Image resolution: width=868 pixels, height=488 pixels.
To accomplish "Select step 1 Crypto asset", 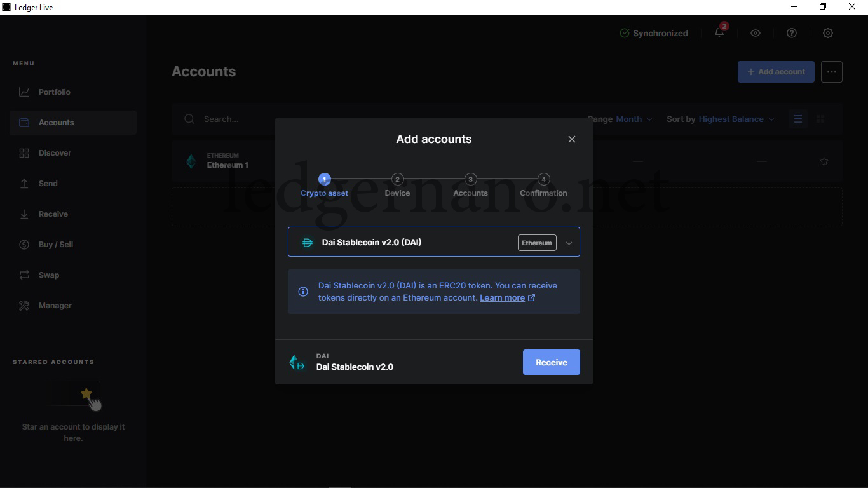I will 324,186.
